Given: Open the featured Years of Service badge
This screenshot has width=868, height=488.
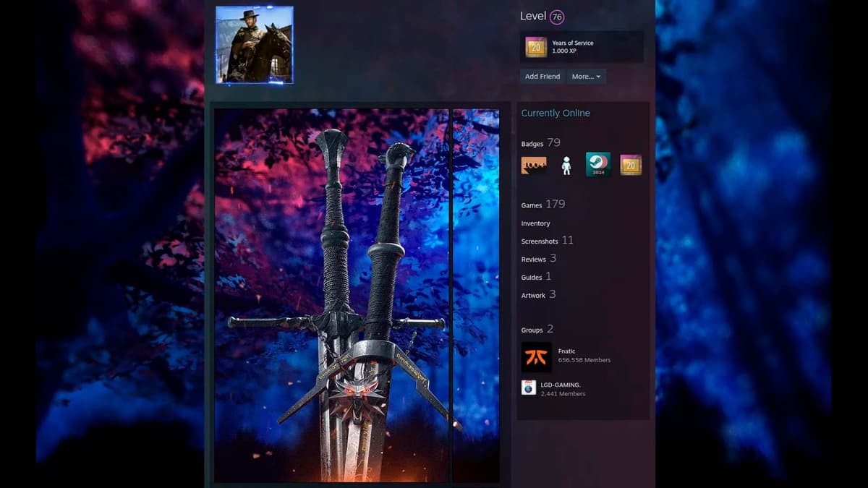Looking at the screenshot, I should [x=536, y=47].
